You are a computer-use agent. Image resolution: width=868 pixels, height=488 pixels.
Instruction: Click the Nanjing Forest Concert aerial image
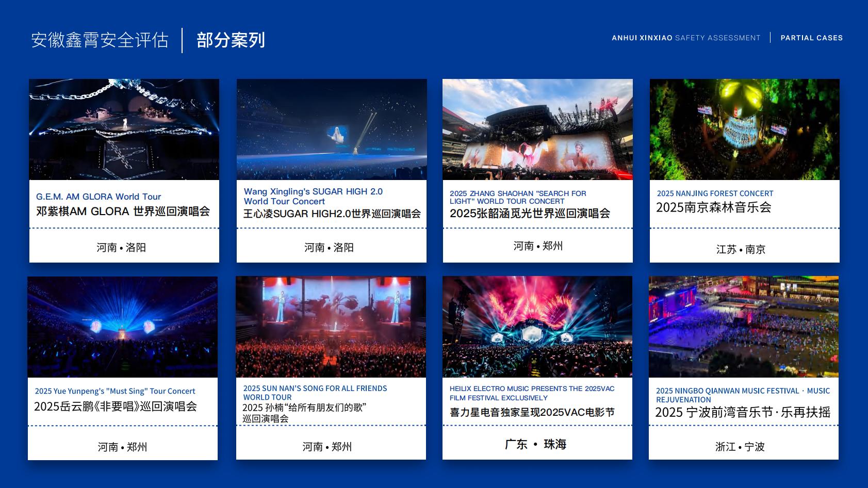pyautogui.click(x=744, y=129)
